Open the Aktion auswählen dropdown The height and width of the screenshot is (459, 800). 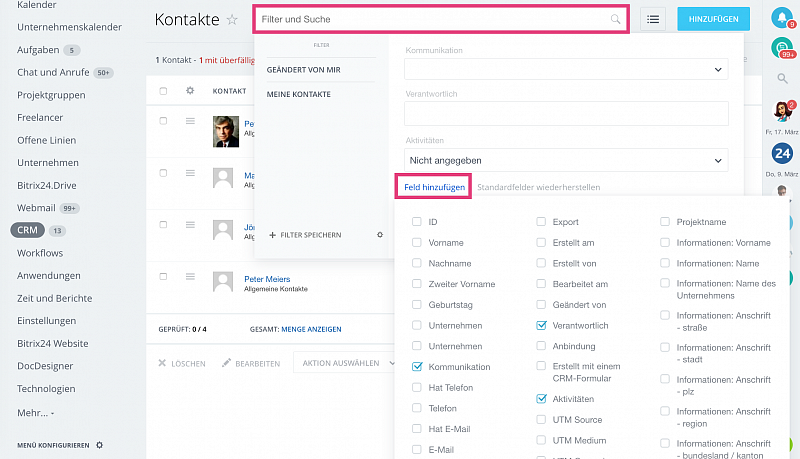[x=345, y=363]
